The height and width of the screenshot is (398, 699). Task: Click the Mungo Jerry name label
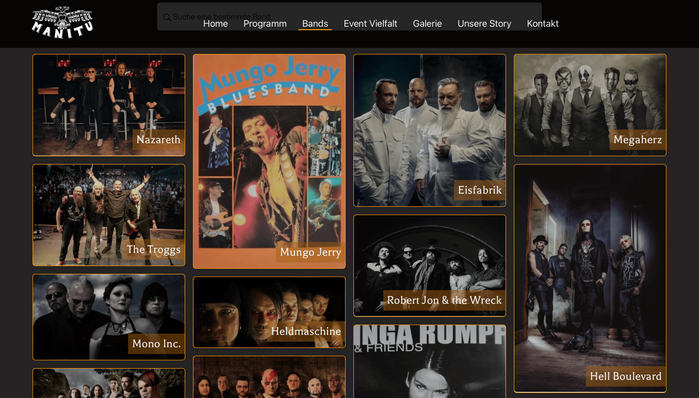click(310, 252)
